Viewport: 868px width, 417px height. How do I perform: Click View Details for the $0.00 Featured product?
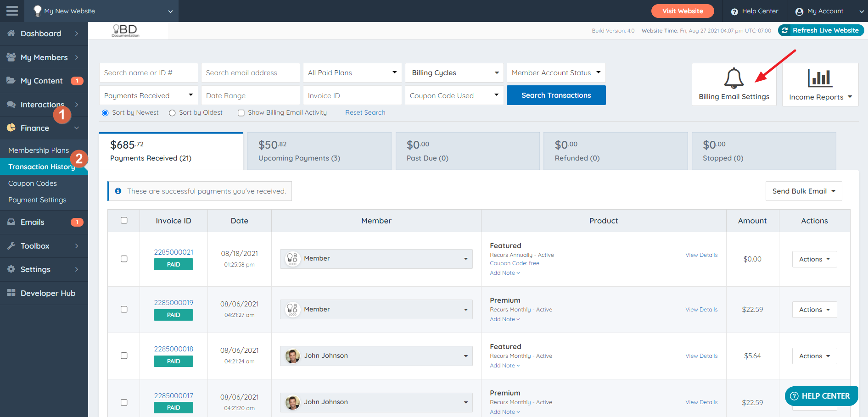(701, 255)
